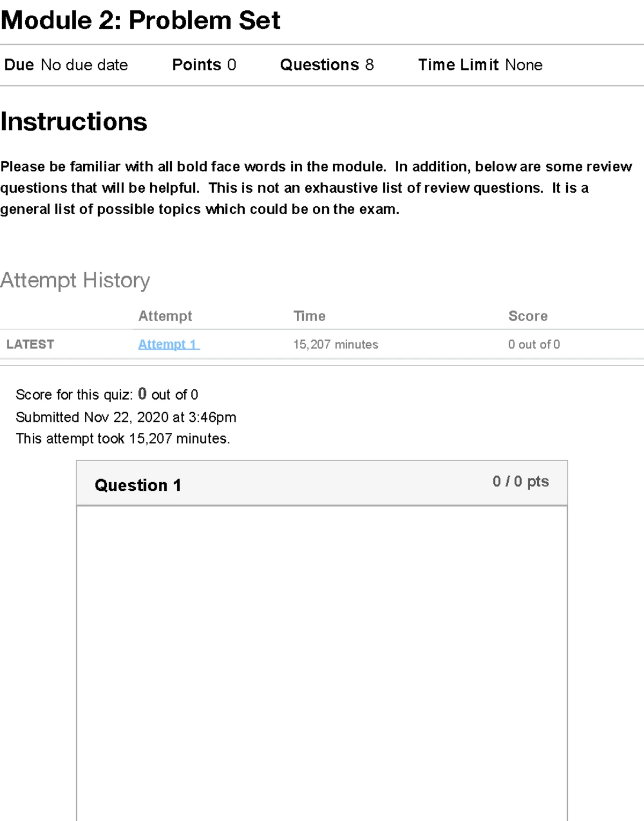Viewport: 644px width, 821px height.
Task: Select the Score column header
Action: point(528,316)
